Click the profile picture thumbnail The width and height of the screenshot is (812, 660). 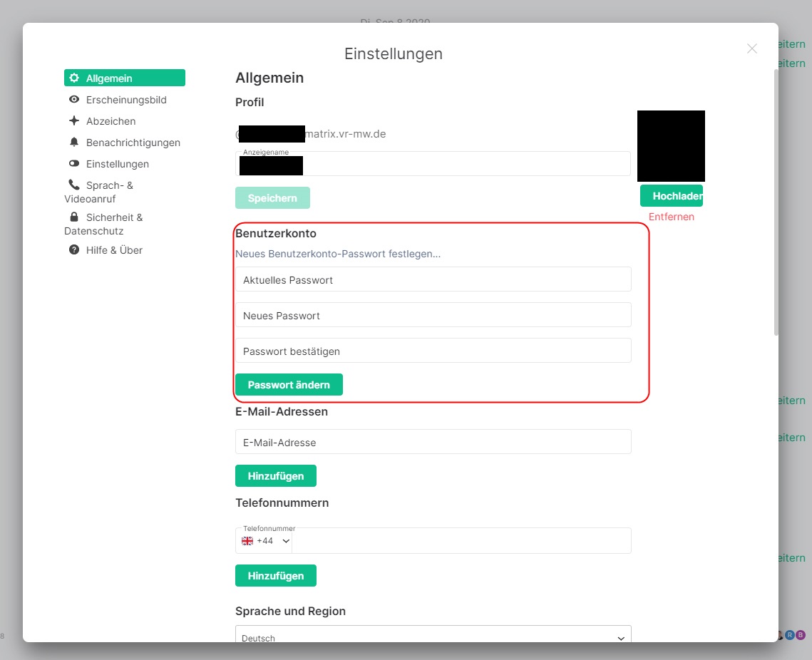671,145
